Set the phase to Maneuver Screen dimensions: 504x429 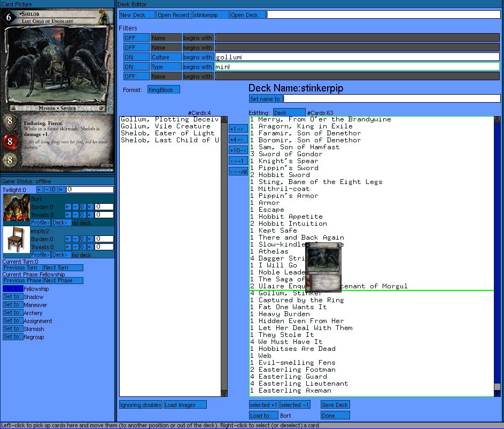(13, 304)
